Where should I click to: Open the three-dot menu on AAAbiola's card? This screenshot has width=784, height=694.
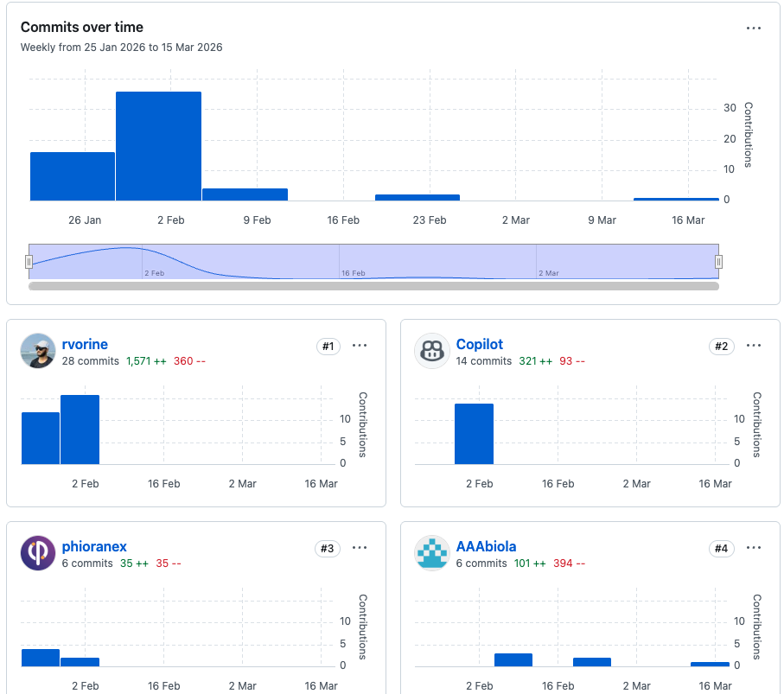754,548
